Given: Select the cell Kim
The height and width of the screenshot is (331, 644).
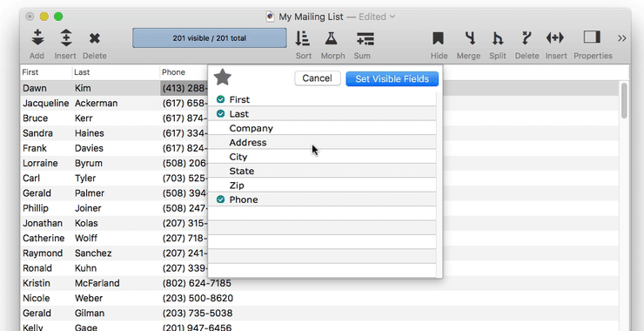Looking at the screenshot, I should 83,88.
